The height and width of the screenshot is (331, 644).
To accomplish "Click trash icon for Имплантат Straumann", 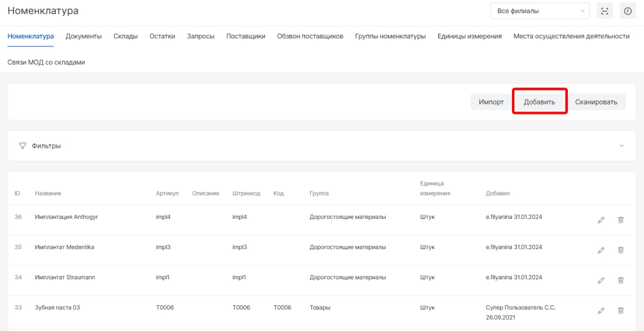I will [621, 280].
